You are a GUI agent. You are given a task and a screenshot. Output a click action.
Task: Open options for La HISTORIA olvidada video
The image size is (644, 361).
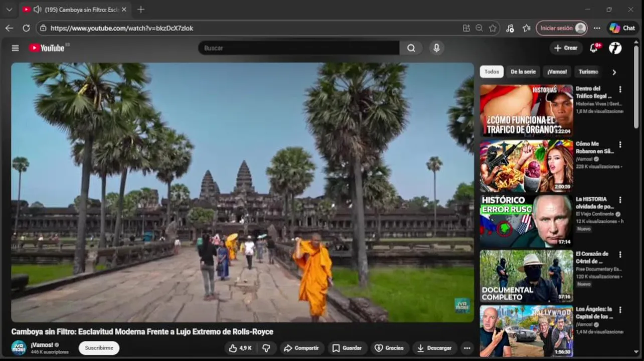coord(620,200)
